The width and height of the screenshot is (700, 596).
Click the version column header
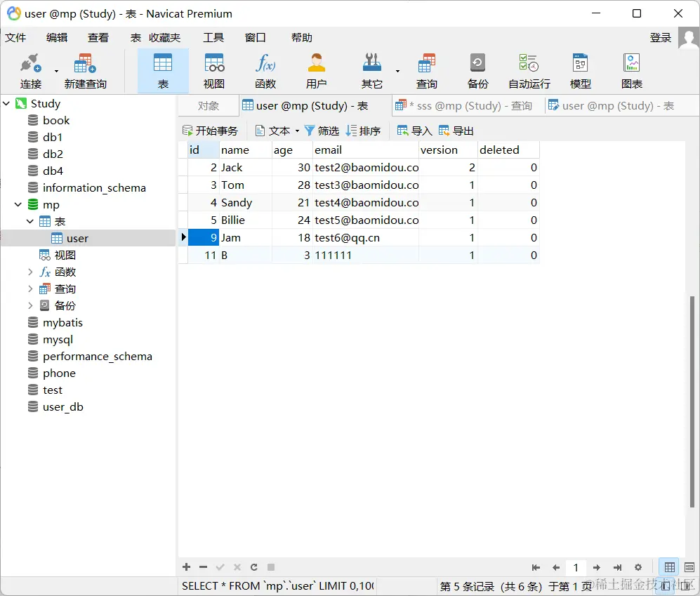(448, 150)
